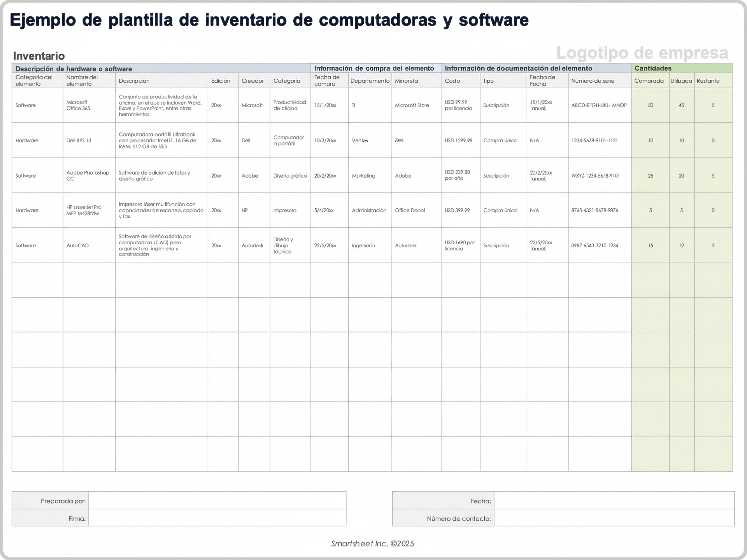
Task: Click the 'Utilizada' column header
Action: 681,80
